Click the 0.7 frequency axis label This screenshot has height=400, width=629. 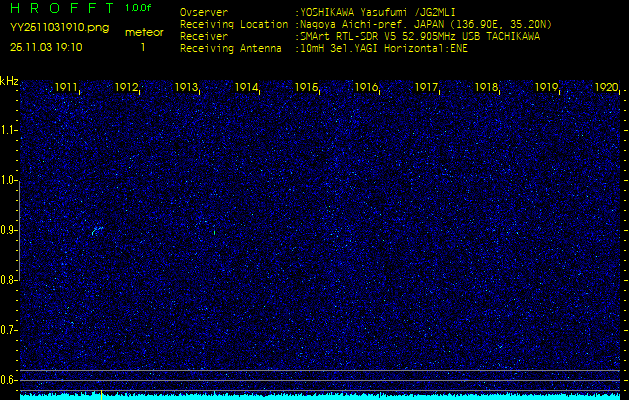click(8, 330)
